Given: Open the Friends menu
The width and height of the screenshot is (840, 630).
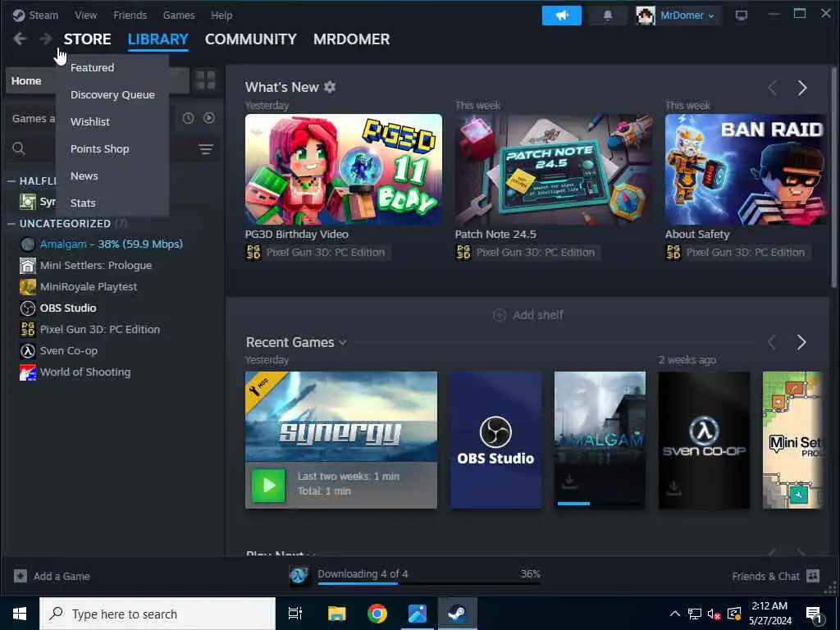Looking at the screenshot, I should tap(130, 15).
